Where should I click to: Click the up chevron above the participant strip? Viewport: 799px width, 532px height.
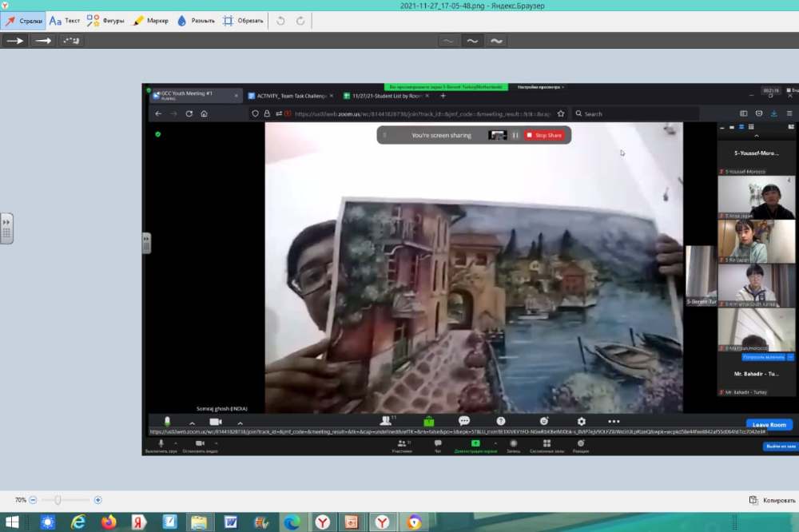tap(756, 136)
